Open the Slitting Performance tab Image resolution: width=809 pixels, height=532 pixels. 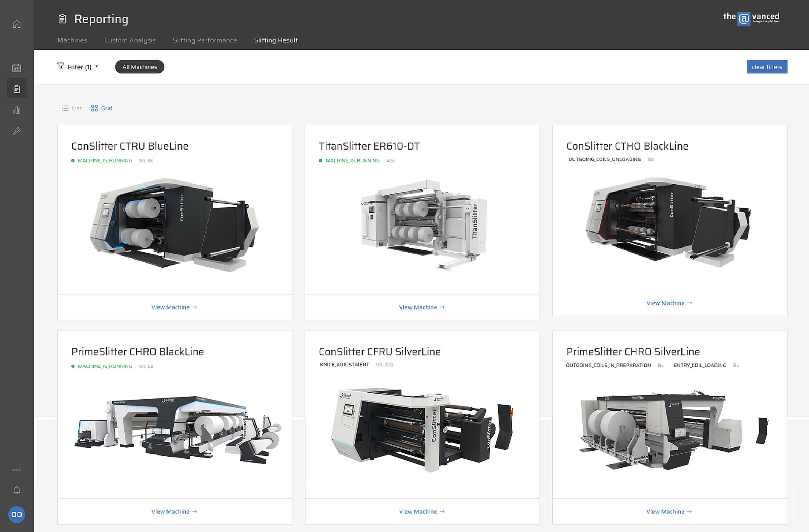205,40
